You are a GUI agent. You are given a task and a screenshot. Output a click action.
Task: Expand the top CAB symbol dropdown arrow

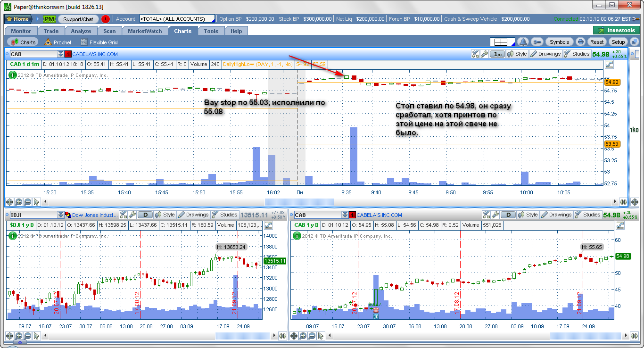point(60,54)
